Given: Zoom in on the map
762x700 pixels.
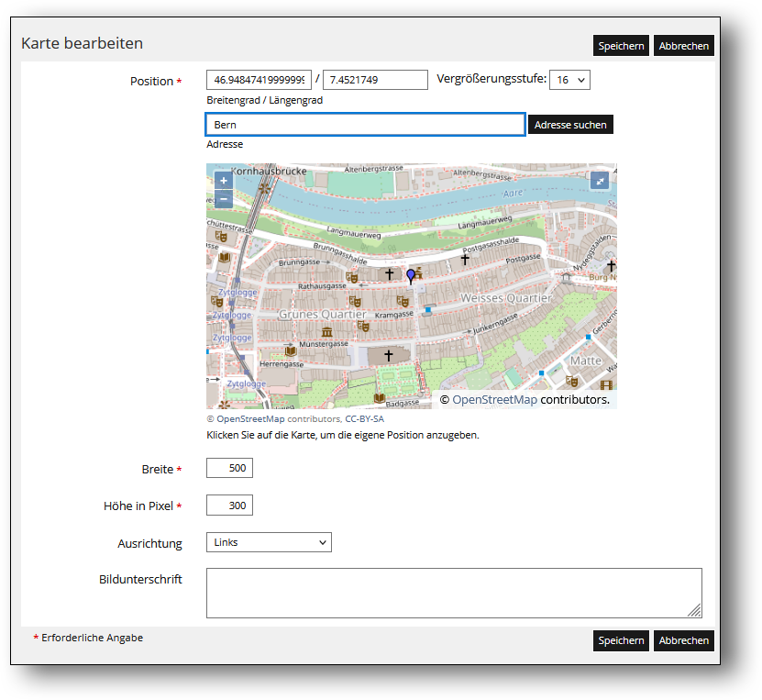Looking at the screenshot, I should 223,181.
